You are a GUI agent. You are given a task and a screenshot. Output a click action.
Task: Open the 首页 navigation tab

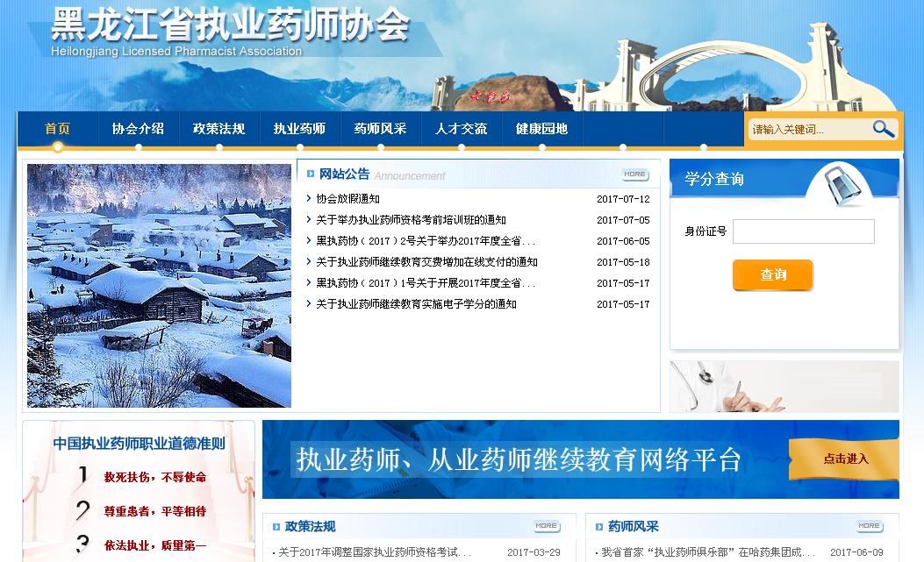coord(58,129)
